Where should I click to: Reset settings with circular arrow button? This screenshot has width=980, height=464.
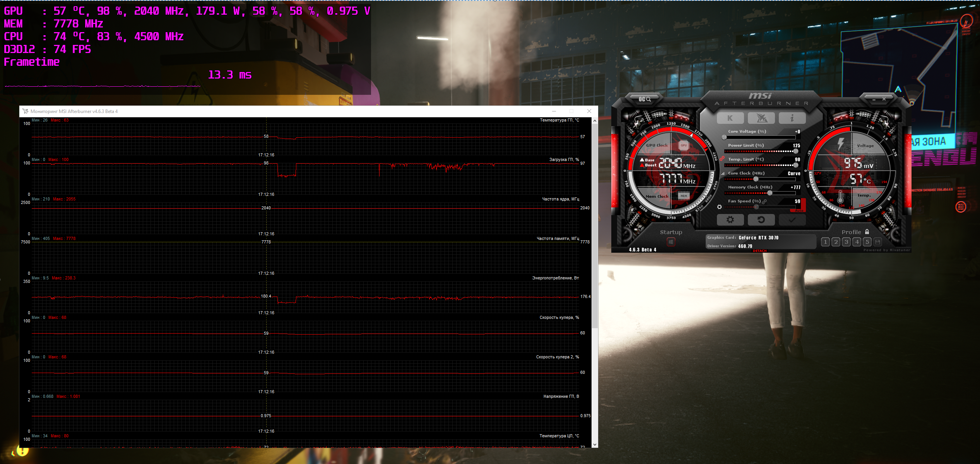[761, 220]
